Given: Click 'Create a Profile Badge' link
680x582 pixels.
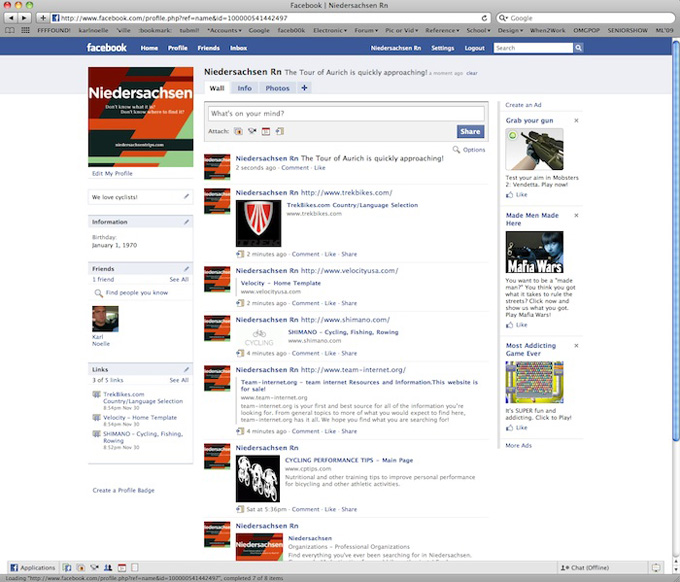Looking at the screenshot, I should click(x=124, y=490).
